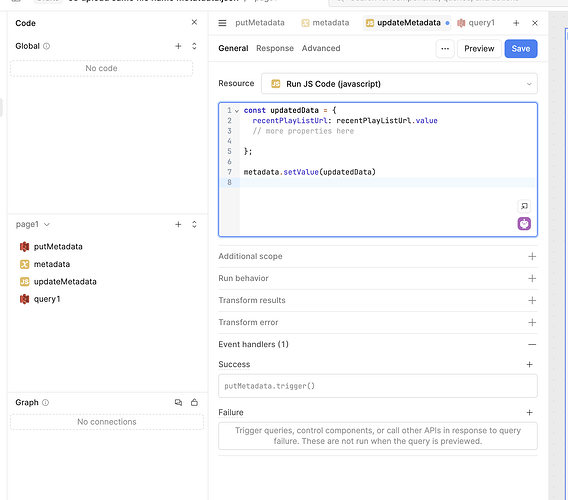Click the Graph lock icon
568x500 pixels.
(x=195, y=402)
